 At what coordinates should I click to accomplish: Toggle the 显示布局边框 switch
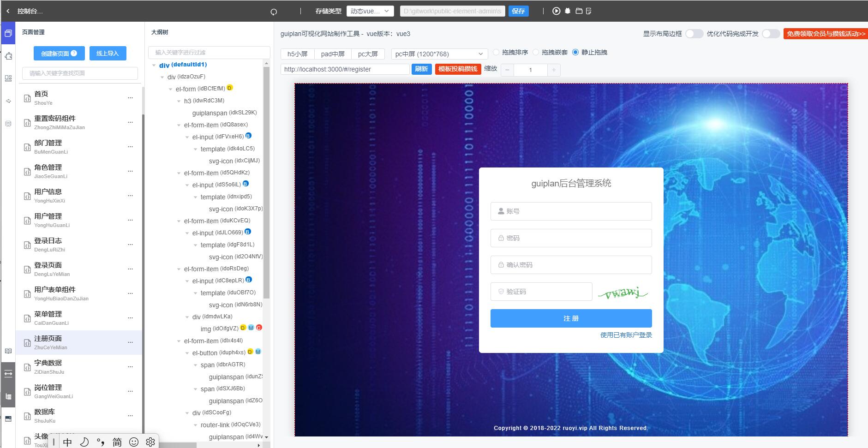point(694,34)
